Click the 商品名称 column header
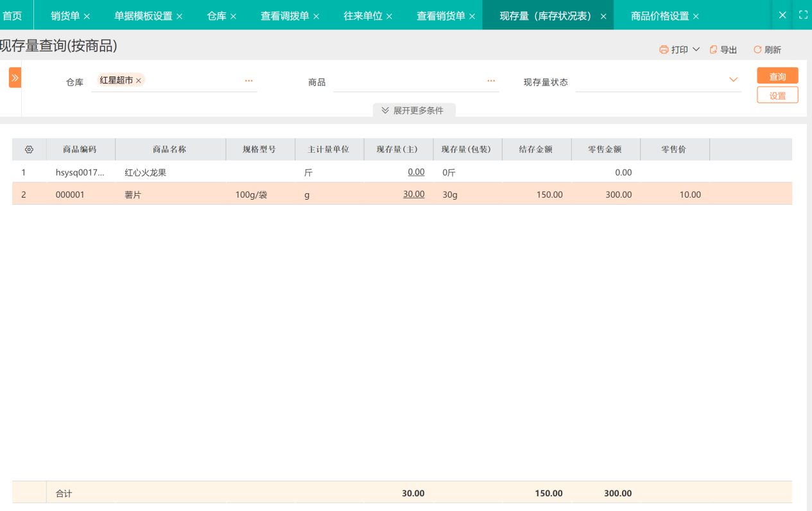This screenshot has width=812, height=511. [x=169, y=150]
